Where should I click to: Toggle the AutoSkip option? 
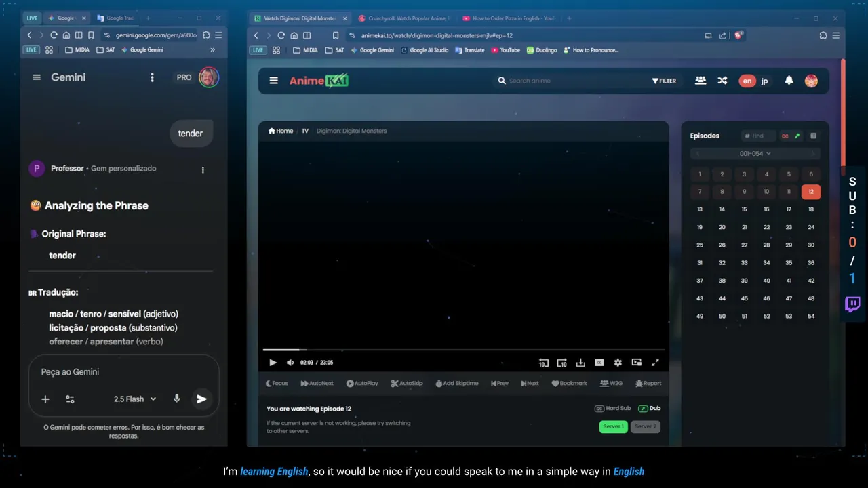coord(407,384)
